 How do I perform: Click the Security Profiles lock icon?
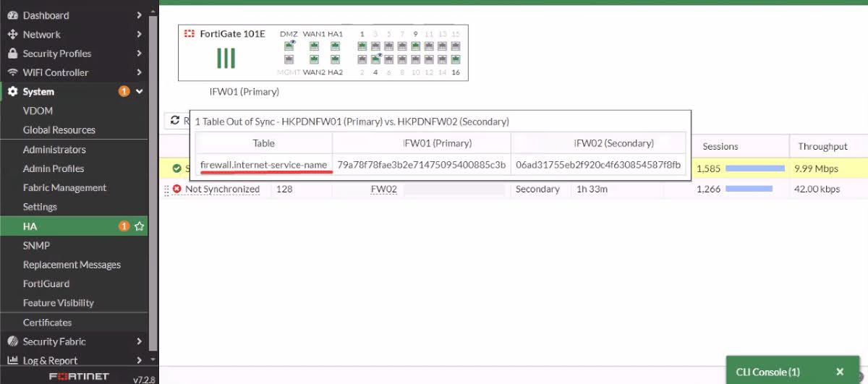coord(12,54)
